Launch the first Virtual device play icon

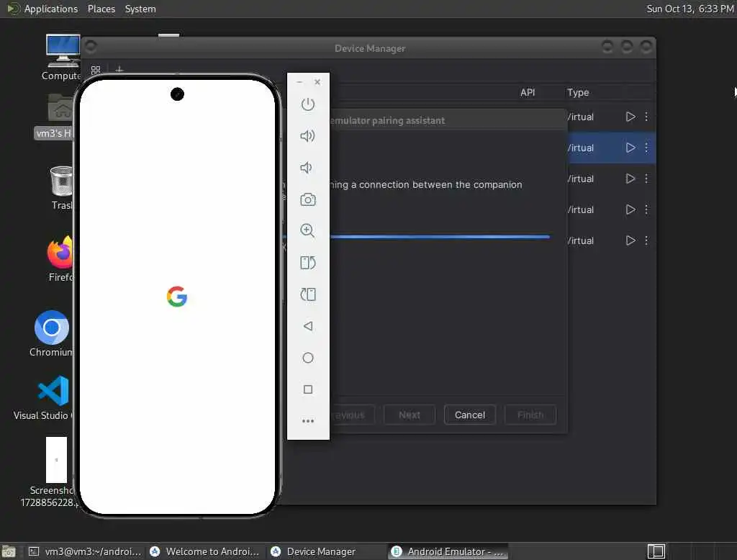tap(630, 117)
